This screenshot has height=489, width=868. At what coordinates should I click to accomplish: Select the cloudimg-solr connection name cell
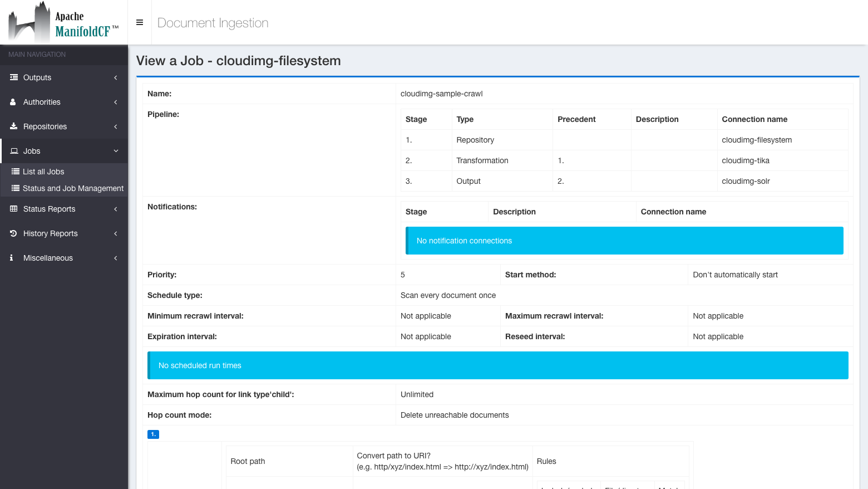pyautogui.click(x=783, y=181)
